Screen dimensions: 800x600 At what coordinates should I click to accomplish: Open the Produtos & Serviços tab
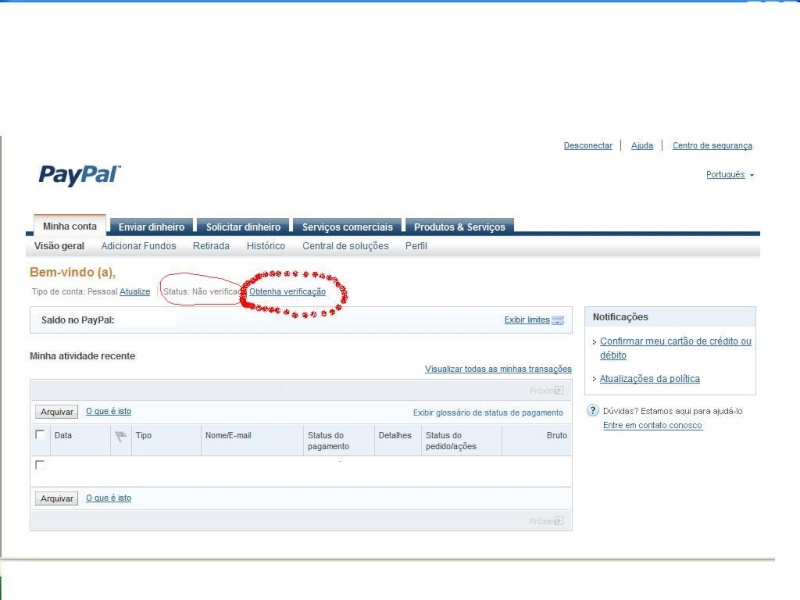459,227
